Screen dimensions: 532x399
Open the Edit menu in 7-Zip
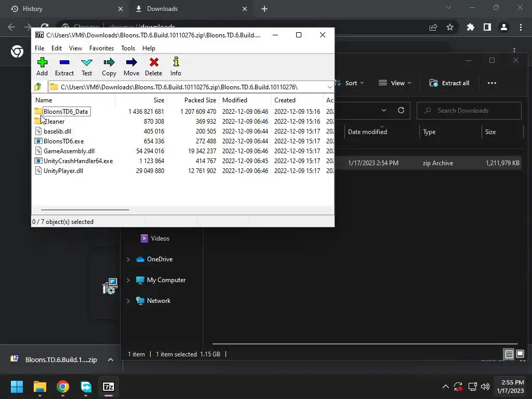coord(56,48)
